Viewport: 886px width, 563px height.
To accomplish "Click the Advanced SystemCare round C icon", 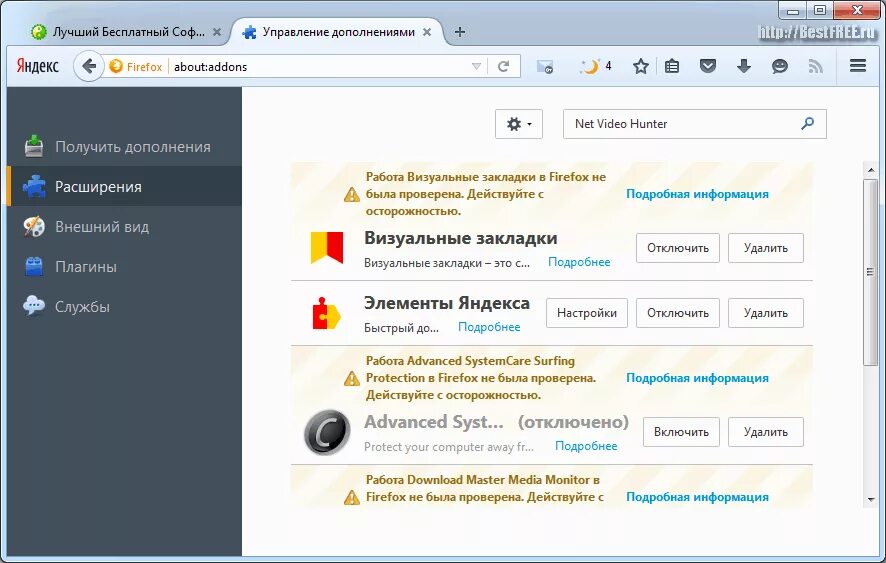I will (x=327, y=432).
